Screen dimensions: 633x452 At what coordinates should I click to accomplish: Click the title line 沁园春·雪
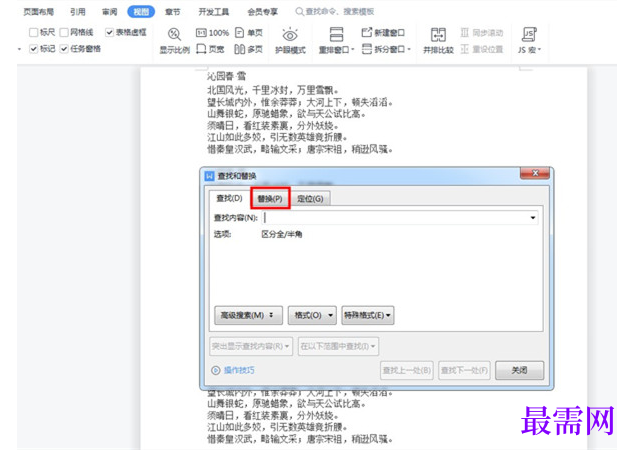pyautogui.click(x=226, y=76)
